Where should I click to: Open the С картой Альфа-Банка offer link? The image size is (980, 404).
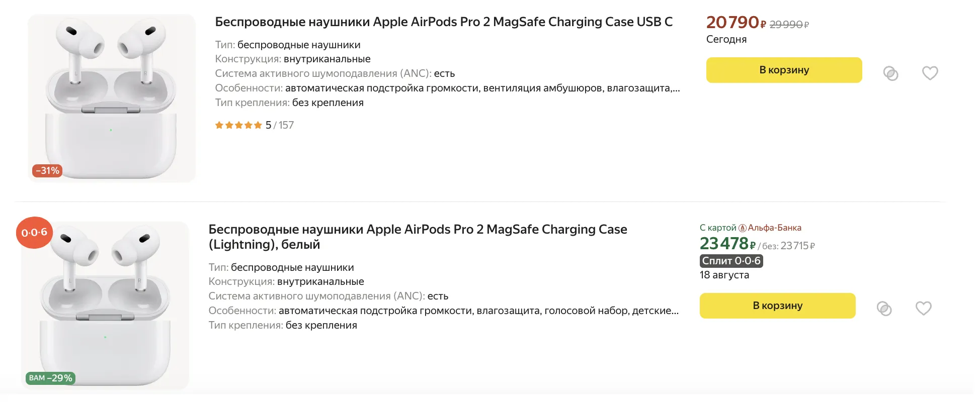click(x=750, y=228)
